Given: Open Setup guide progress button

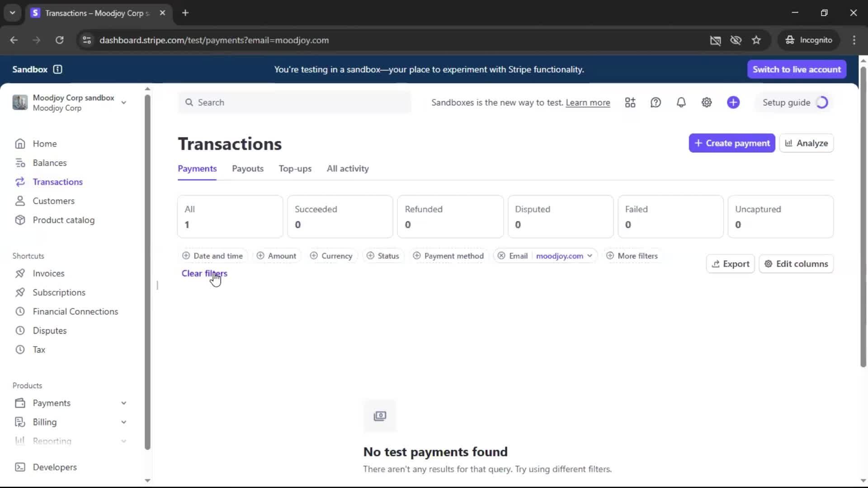Looking at the screenshot, I should click(x=794, y=103).
